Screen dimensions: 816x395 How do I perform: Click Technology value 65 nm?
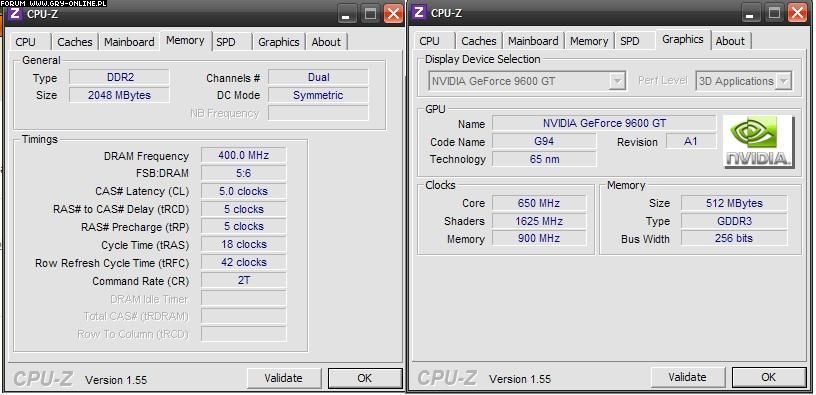click(x=544, y=159)
